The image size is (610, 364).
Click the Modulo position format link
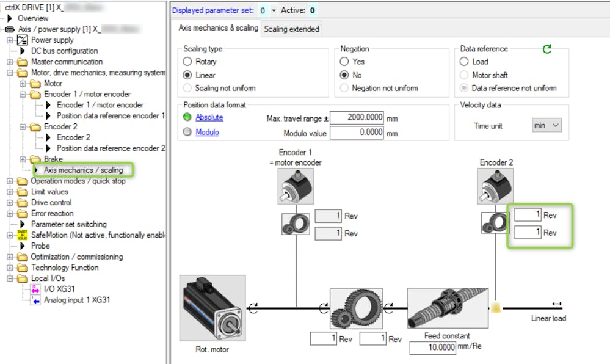[207, 132]
